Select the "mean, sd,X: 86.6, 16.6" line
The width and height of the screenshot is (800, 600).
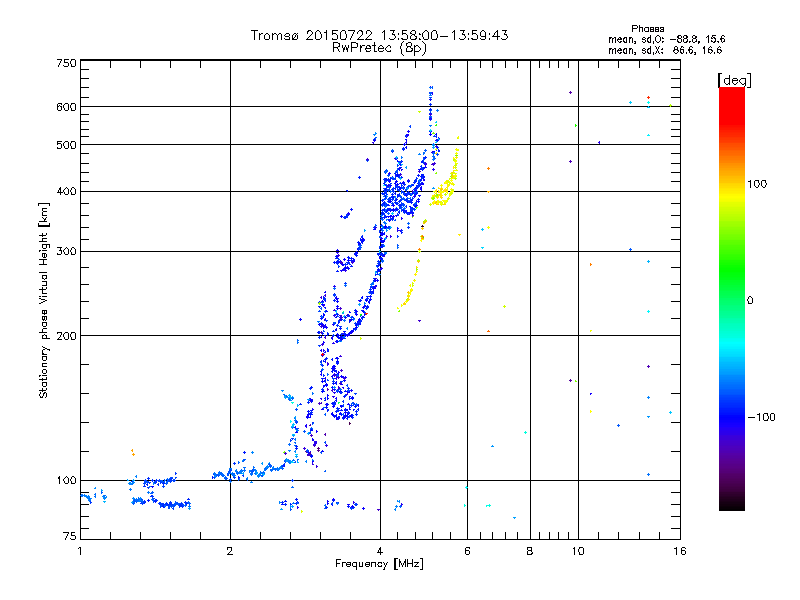(x=665, y=50)
